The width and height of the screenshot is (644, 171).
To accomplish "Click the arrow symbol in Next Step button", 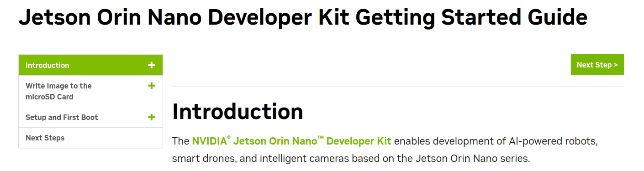I will tap(616, 65).
